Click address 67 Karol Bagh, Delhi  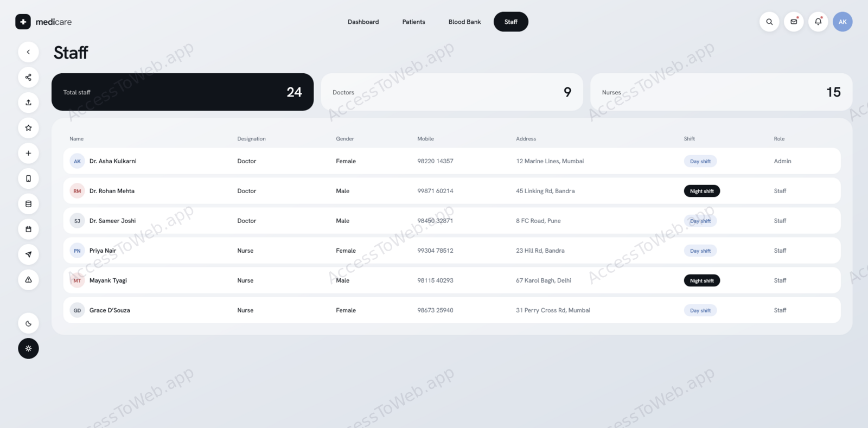point(544,280)
